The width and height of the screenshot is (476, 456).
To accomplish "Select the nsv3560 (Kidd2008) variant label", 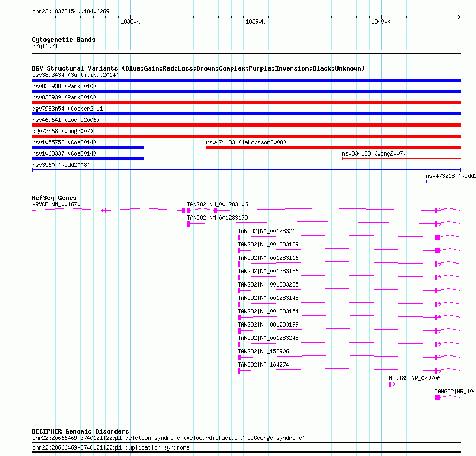I will 61,165.
